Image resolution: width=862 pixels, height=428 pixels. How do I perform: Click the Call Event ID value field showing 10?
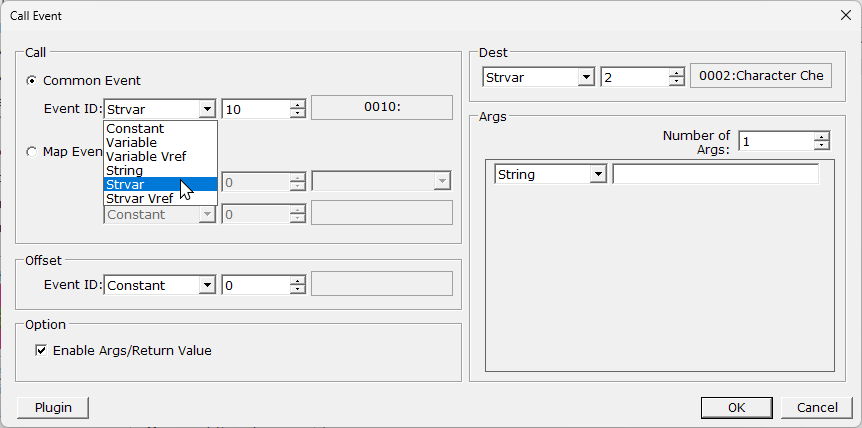[x=256, y=109]
